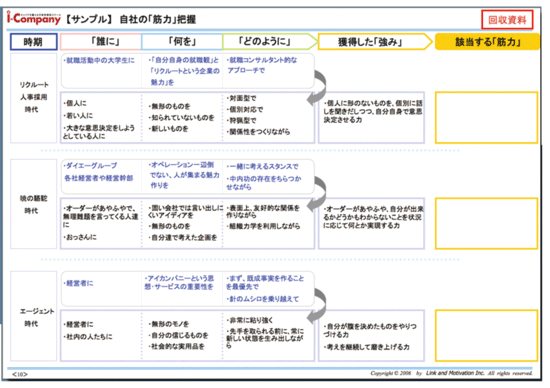The image size is (550, 388).
Task: Click the i-Company logo
Action: [34, 18]
